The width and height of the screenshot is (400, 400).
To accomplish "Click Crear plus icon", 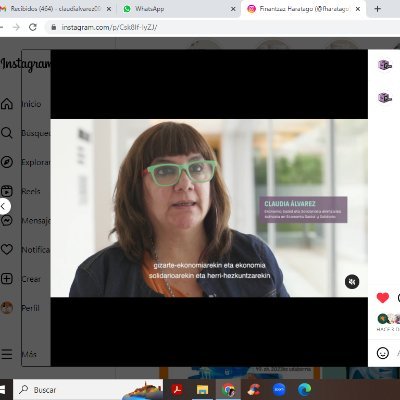I will (7, 279).
